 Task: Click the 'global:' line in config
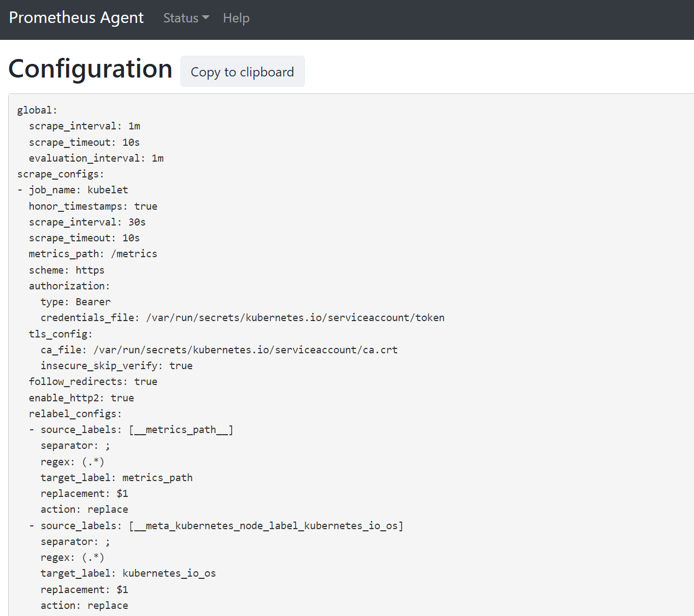37,110
